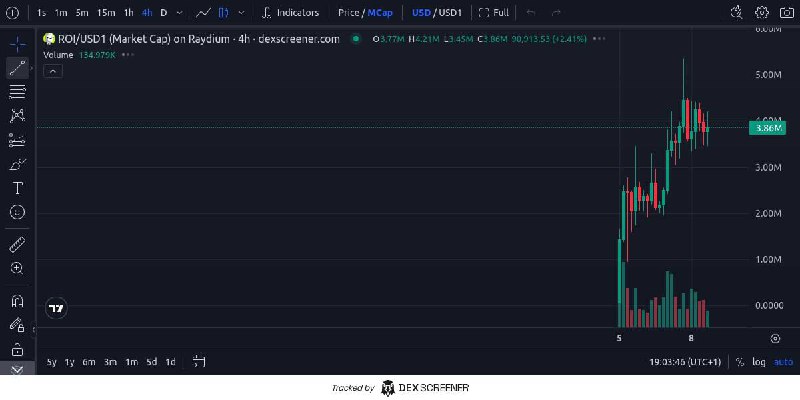Expand the timeframe dropdown arrow beside D
800x400 pixels.
click(x=179, y=13)
